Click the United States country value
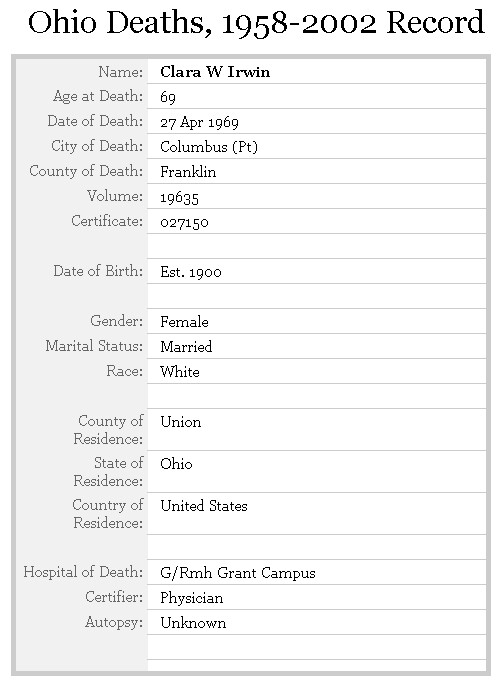Viewport: 502px width, 684px height. (x=204, y=506)
